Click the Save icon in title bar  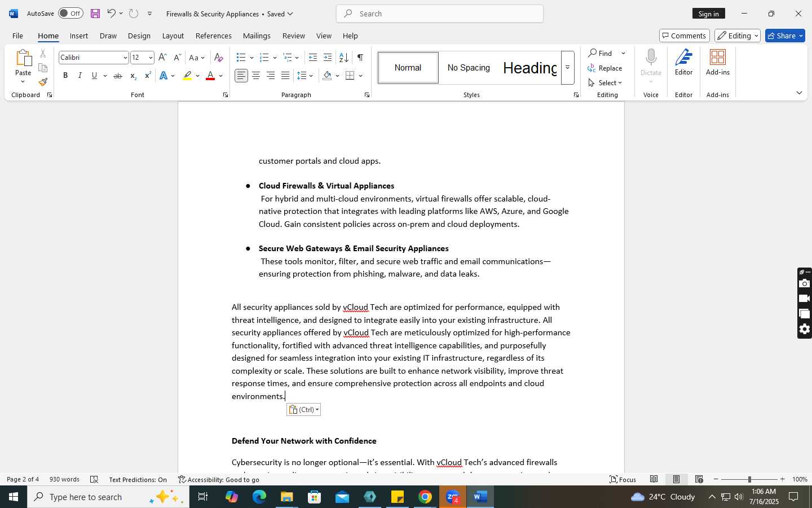[x=95, y=14]
